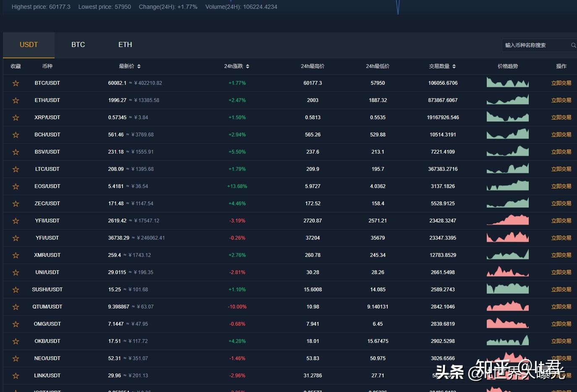
Task: Favorite the YFII/USDT pair star
Action: [x=16, y=221]
